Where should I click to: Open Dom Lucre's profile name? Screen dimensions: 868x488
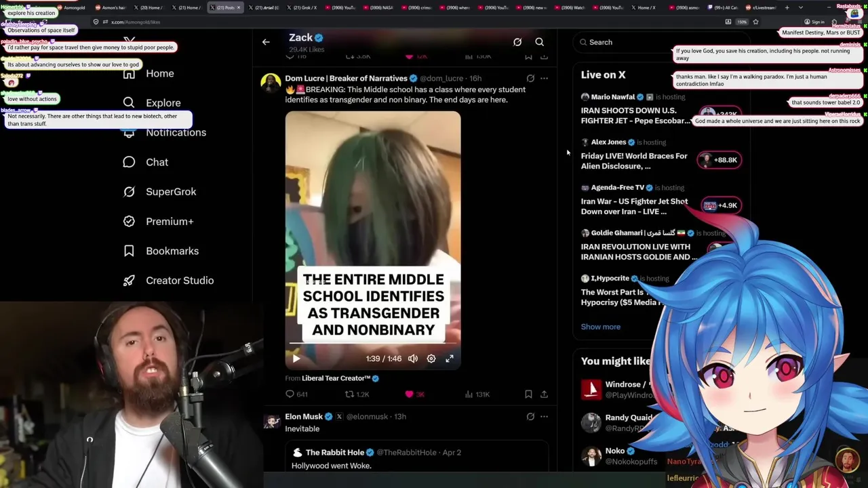[x=346, y=79]
